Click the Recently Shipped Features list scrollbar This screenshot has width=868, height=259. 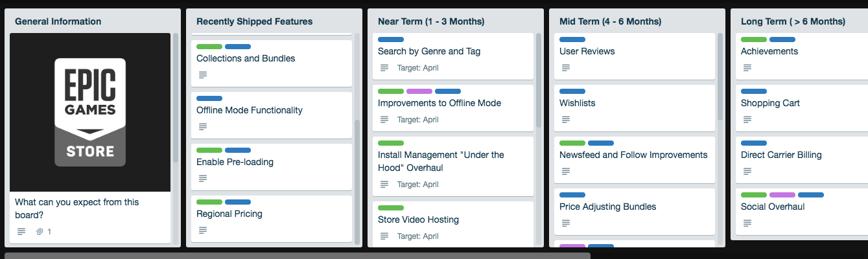pos(357,181)
